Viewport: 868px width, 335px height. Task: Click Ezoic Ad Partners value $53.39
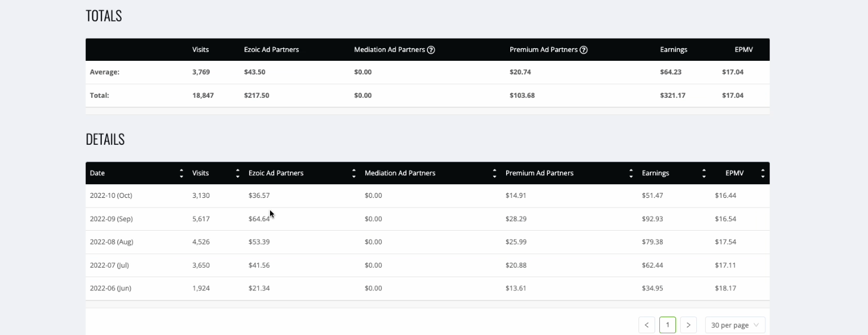tap(259, 242)
